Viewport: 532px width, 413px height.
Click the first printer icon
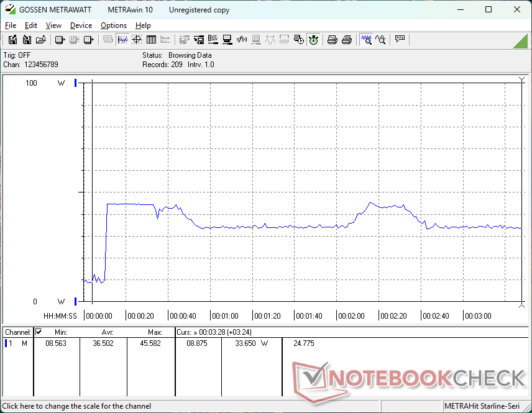tap(332, 40)
